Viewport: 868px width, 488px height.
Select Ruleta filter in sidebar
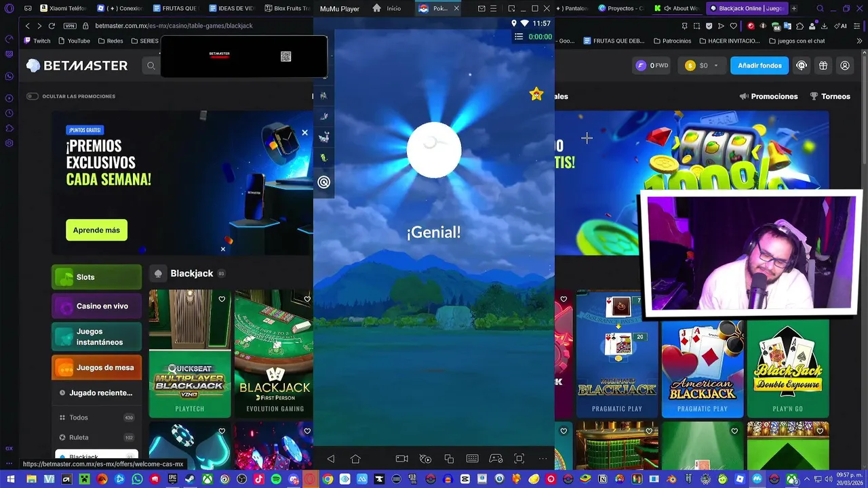coord(96,437)
